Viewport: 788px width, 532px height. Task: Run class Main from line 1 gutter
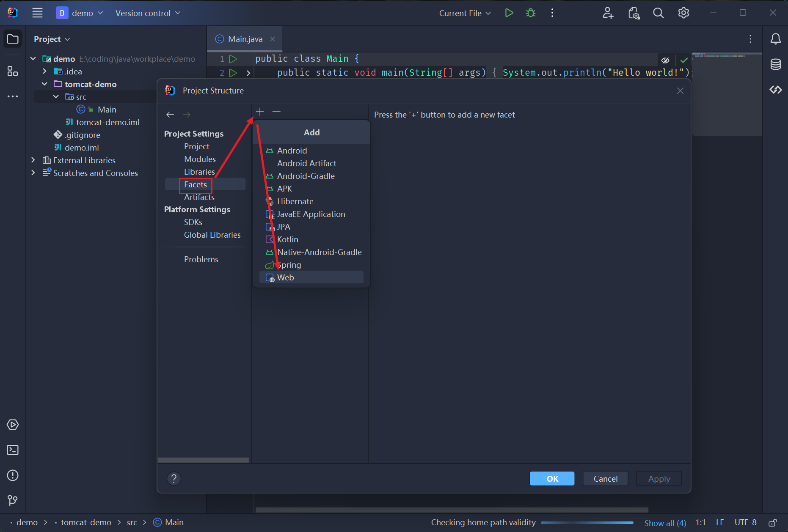point(233,59)
